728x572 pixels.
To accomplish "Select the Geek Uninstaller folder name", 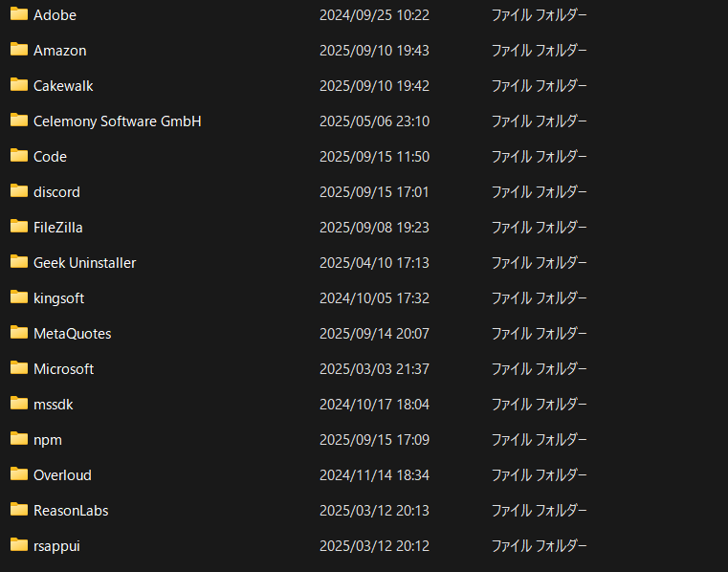I will 84,263.
